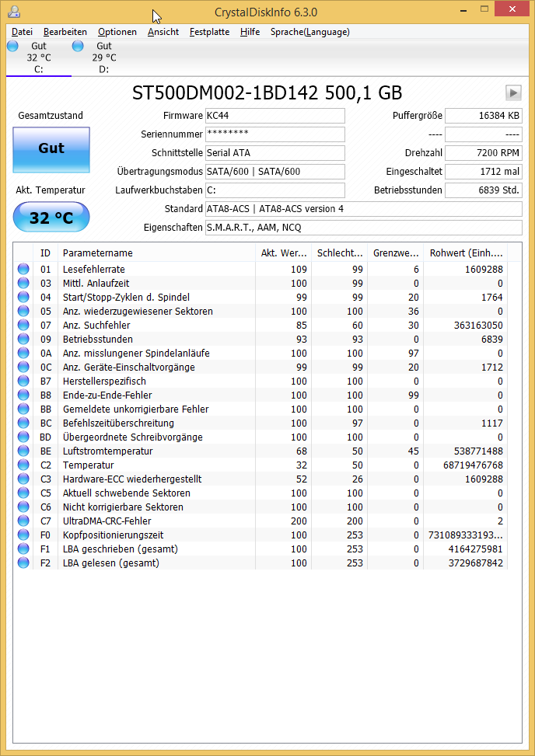Click status orb for Übergeordnete Schreibvorgänge row
This screenshot has width=535, height=756.
(x=23, y=437)
